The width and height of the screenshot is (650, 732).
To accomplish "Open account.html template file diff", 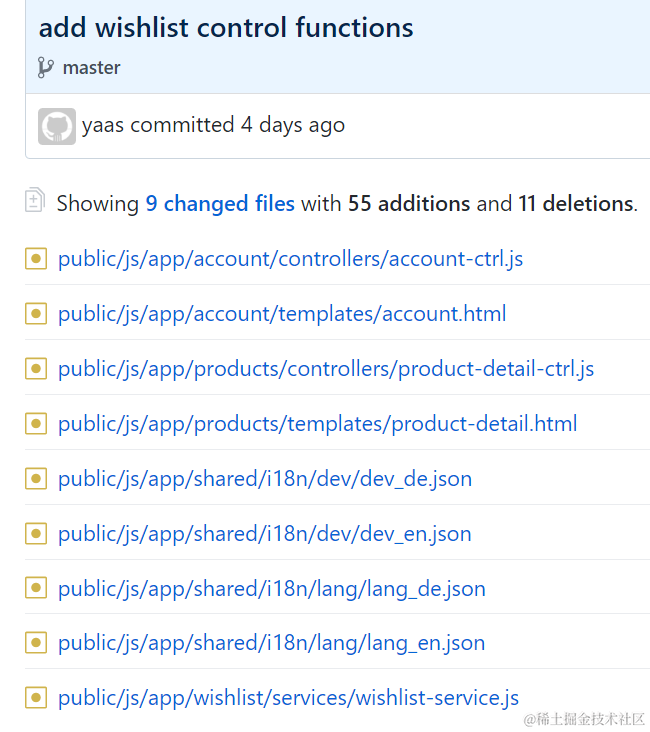I will point(282,314).
